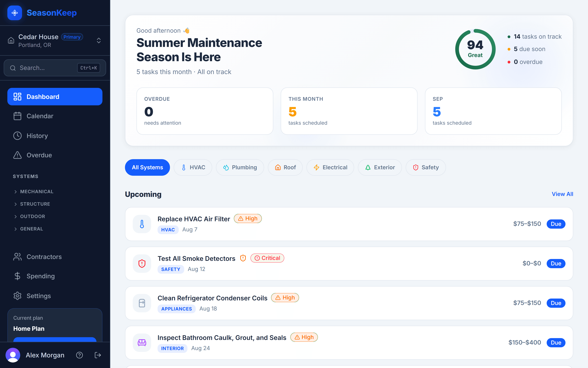Click the High badge on Inspect Bathroom Caulk
This screenshot has height=368, width=588.
click(x=304, y=337)
